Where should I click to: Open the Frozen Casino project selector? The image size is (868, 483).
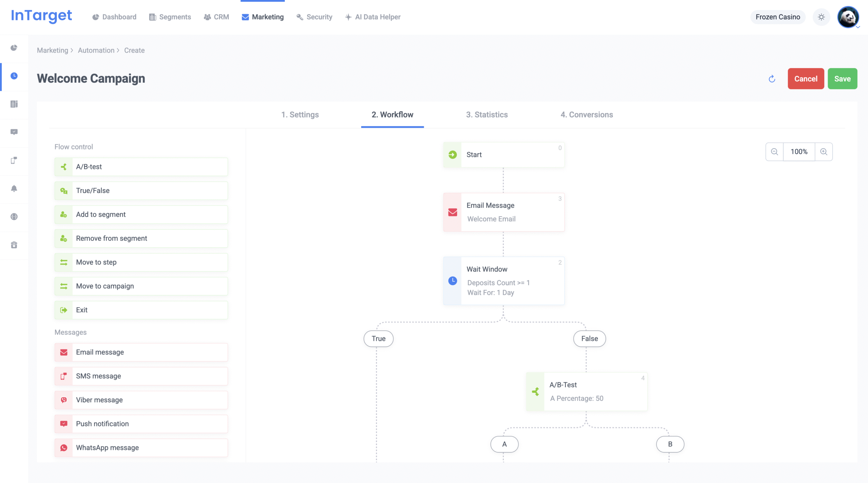(x=777, y=17)
